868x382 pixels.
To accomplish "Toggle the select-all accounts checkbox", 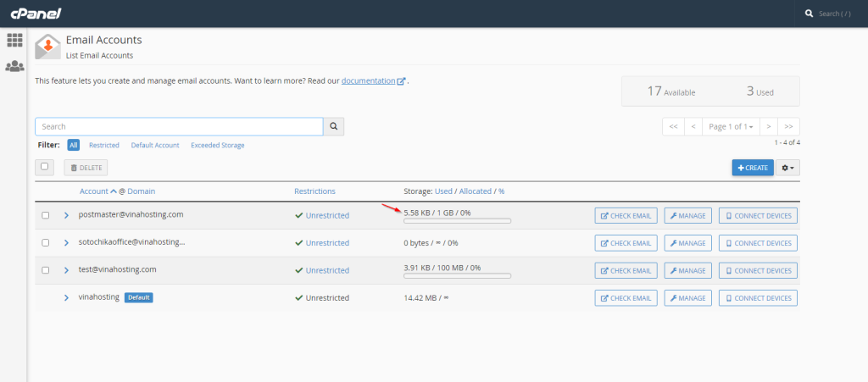I will (46, 167).
